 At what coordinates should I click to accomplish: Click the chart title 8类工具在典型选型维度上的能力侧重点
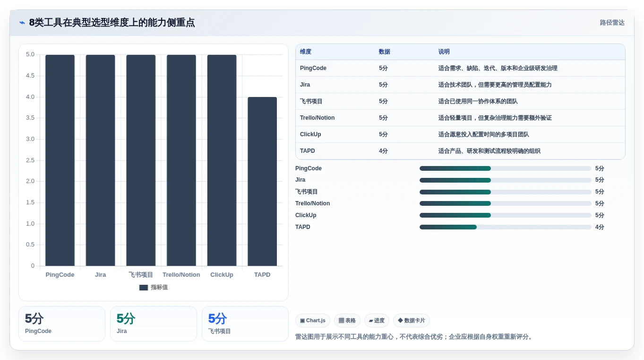(112, 23)
